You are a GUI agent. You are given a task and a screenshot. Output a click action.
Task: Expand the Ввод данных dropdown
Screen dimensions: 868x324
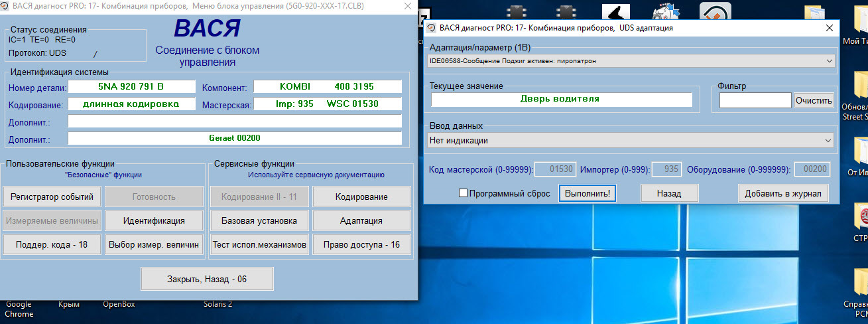coord(828,141)
